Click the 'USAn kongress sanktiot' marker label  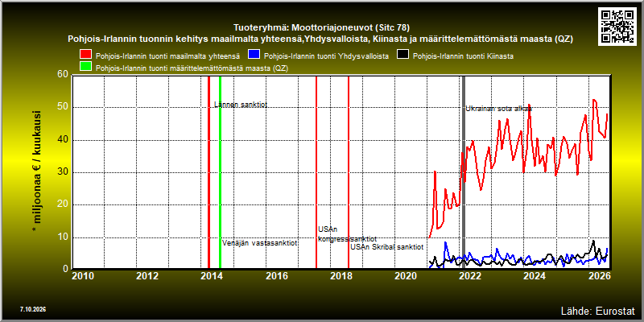point(348,234)
